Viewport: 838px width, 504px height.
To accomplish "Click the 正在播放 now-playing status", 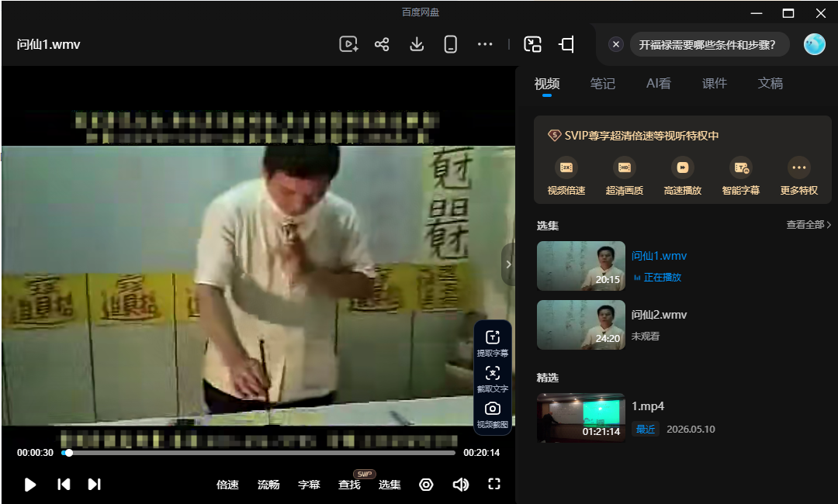I will 662,278.
